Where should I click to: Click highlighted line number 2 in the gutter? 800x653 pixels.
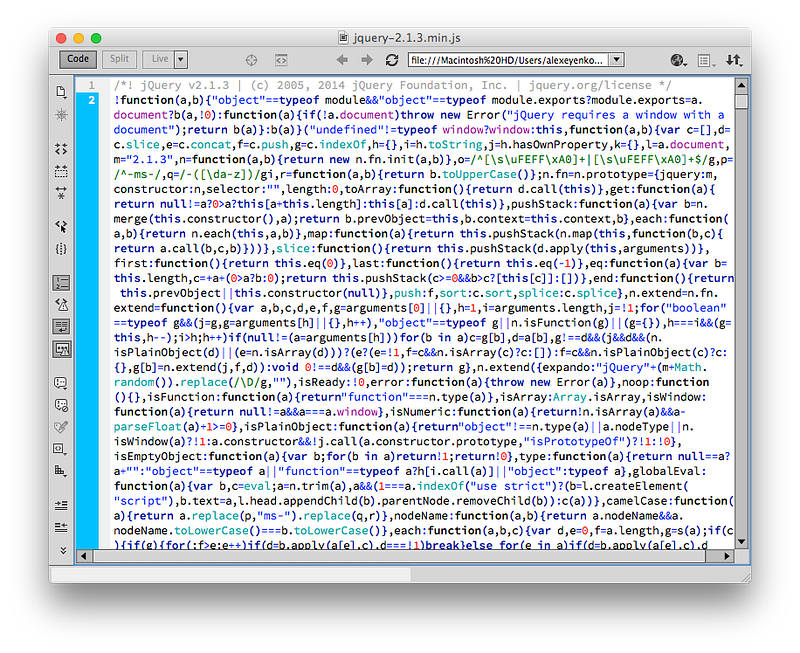(x=91, y=100)
